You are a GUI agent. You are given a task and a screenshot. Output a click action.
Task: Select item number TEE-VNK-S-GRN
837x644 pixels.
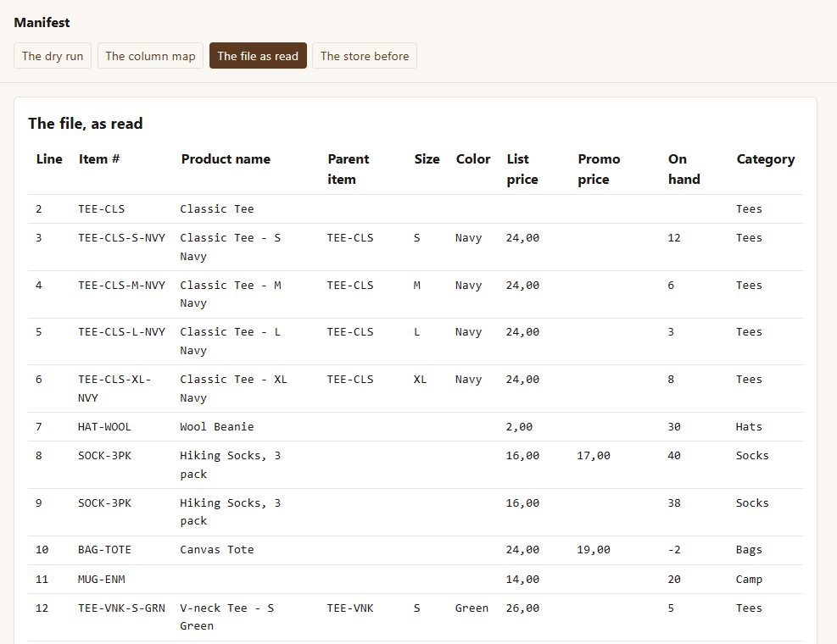click(122, 608)
